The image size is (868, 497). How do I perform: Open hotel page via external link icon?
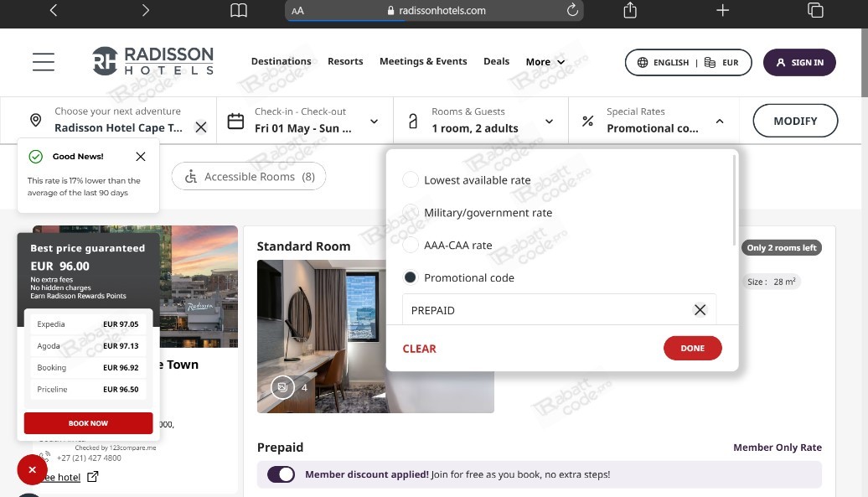[x=93, y=475]
